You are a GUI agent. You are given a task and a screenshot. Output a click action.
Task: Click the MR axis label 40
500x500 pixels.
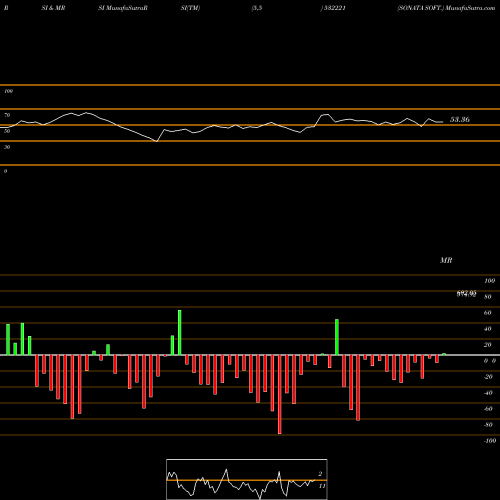click(x=487, y=329)
